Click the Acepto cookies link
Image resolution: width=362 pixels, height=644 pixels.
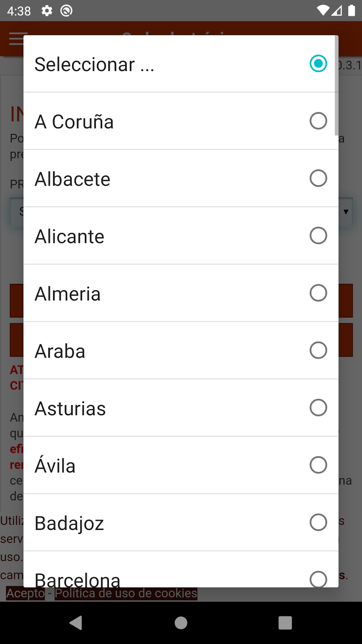click(x=26, y=593)
